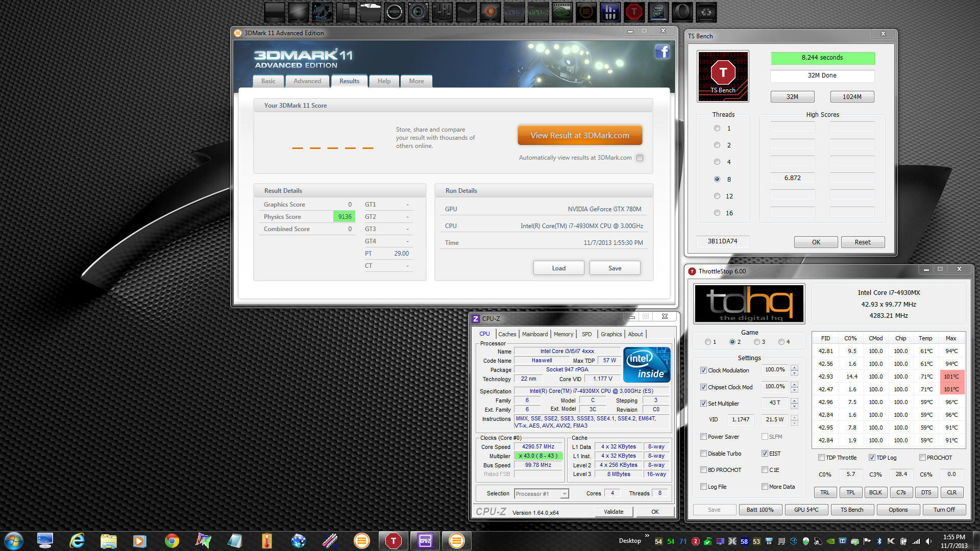Open NVIDIA icon in the top dock
The width and height of the screenshot is (980, 551).
[x=562, y=12]
